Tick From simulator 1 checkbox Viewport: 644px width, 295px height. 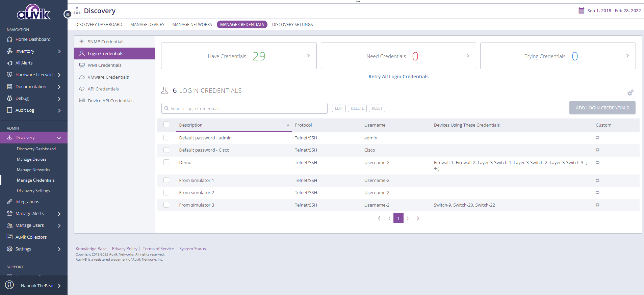click(x=166, y=180)
